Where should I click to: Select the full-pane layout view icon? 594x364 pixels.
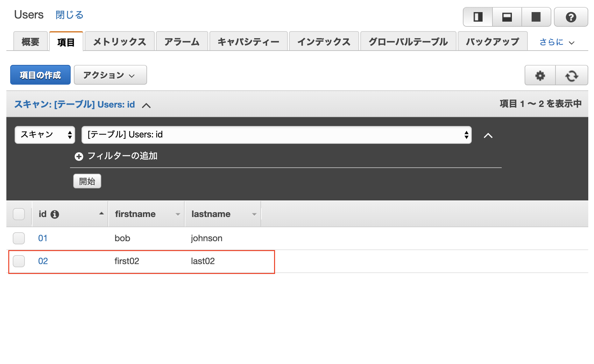[536, 17]
